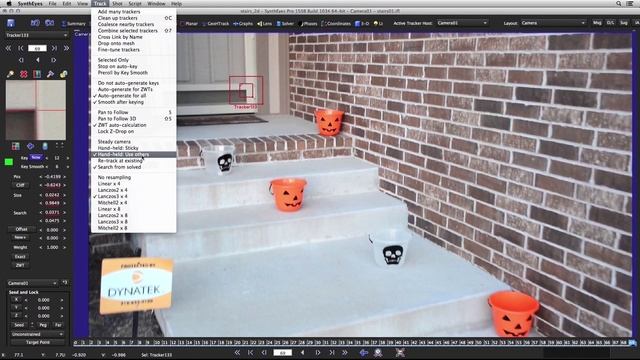The width and height of the screenshot is (640, 360).
Task: Click the Seed button
Action: (19, 325)
